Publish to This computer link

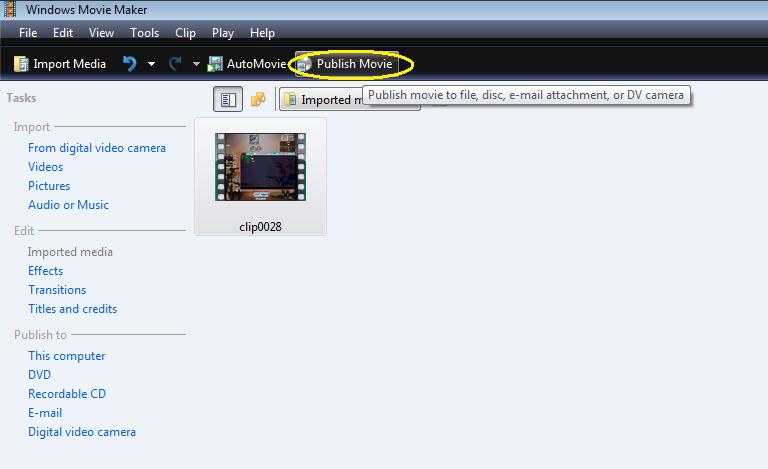click(x=66, y=356)
